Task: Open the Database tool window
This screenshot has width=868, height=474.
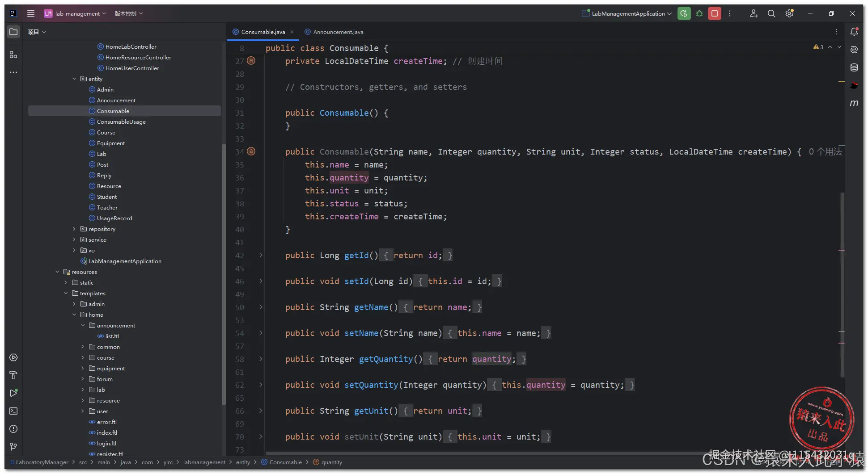Action: (854, 67)
